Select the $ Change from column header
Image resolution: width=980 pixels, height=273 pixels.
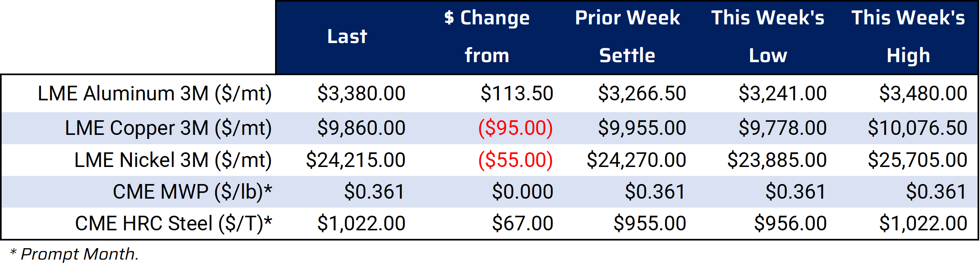point(487,37)
